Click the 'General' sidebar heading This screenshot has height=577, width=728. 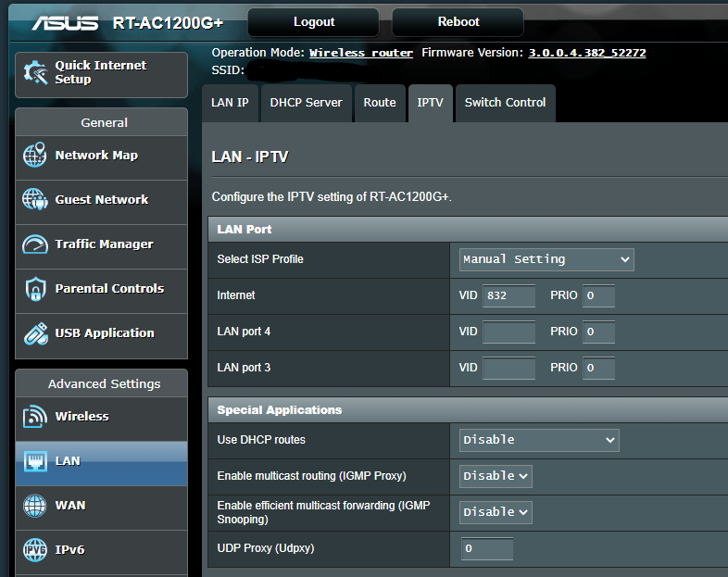(104, 122)
